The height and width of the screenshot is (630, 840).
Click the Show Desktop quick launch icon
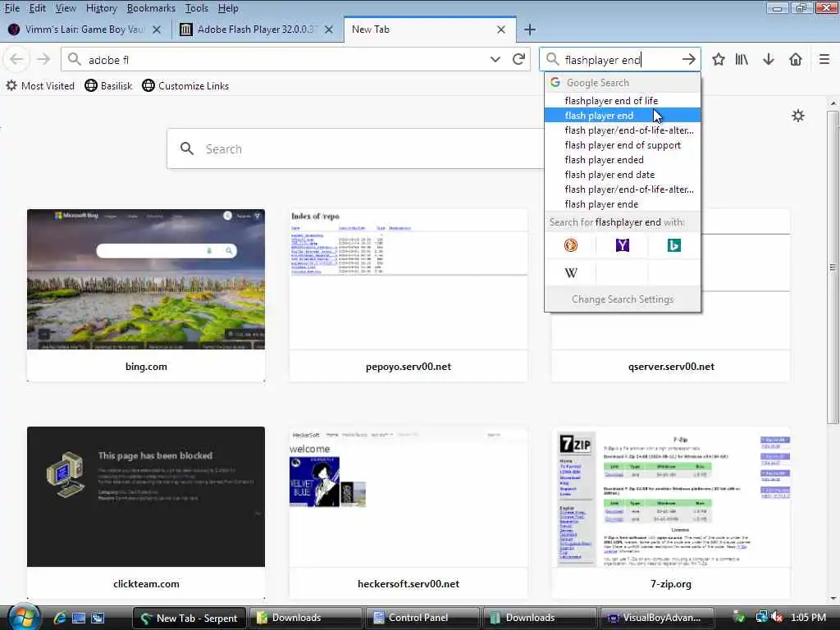pos(78,618)
